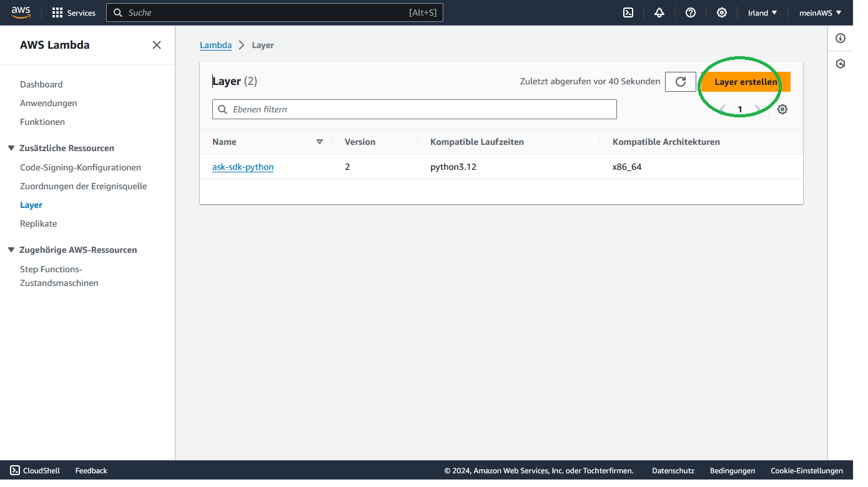The width and height of the screenshot is (868, 487).
Task: Click the python3.12 runtime cell
Action: (453, 167)
